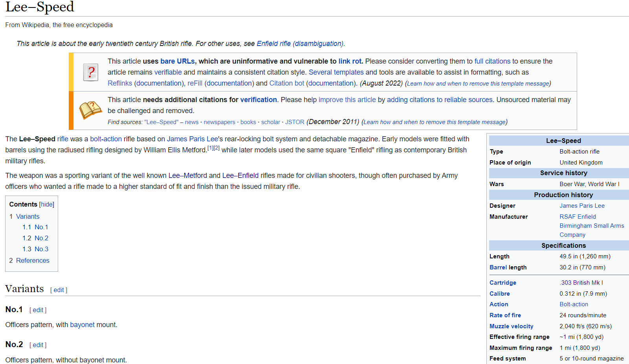The height and width of the screenshot is (364, 629).
Task: Open the Reflinks link
Action: (x=120, y=83)
